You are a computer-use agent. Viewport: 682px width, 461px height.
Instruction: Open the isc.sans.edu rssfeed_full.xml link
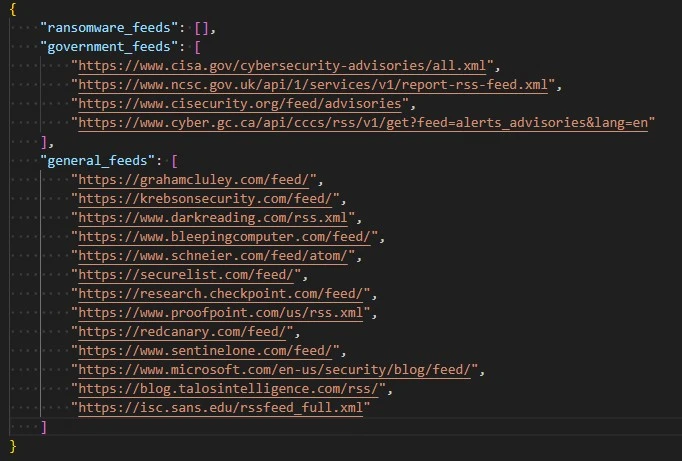221,408
